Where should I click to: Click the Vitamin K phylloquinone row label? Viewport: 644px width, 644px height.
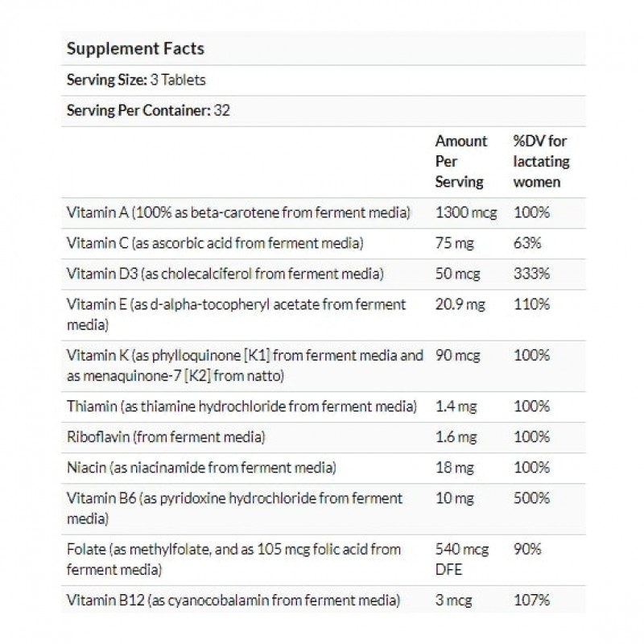coord(244,365)
